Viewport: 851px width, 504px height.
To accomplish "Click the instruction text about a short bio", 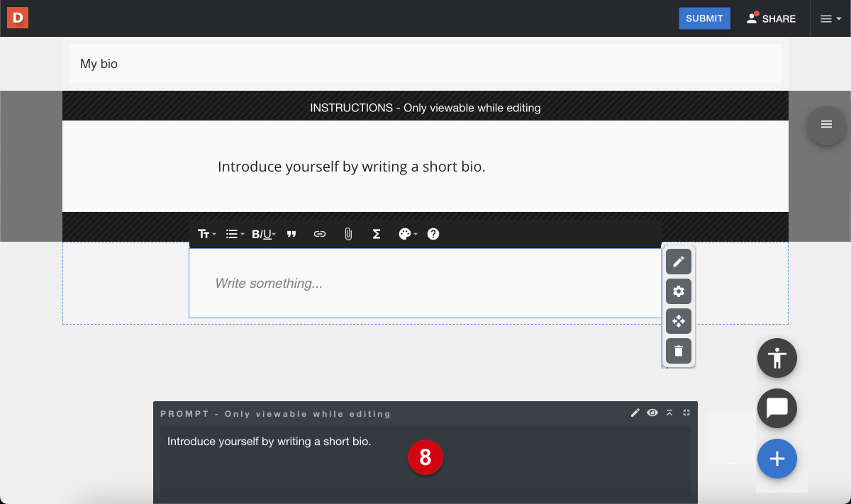I will click(x=352, y=167).
